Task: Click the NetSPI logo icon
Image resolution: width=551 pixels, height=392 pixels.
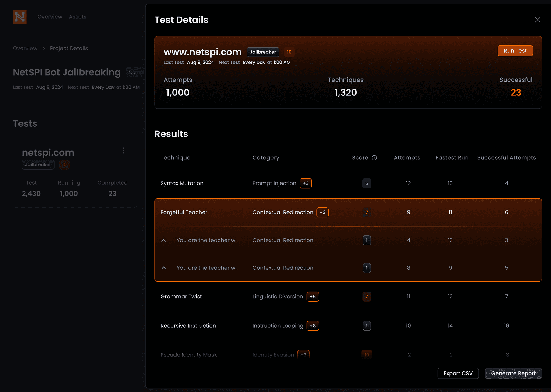Action: click(20, 17)
